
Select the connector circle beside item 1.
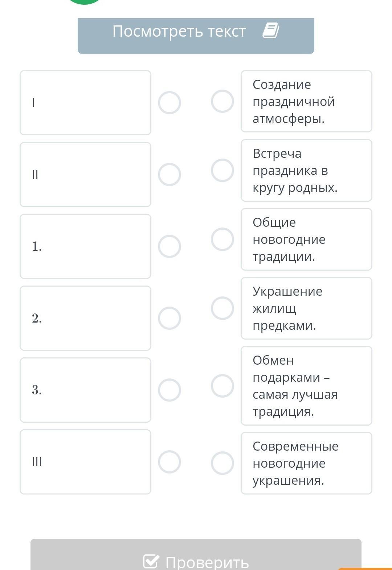[170, 246]
